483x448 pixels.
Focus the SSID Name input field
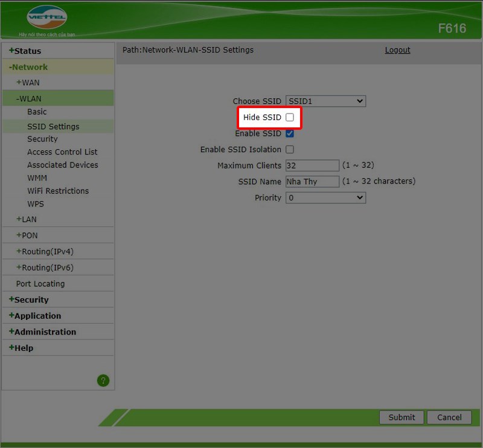[312, 182]
